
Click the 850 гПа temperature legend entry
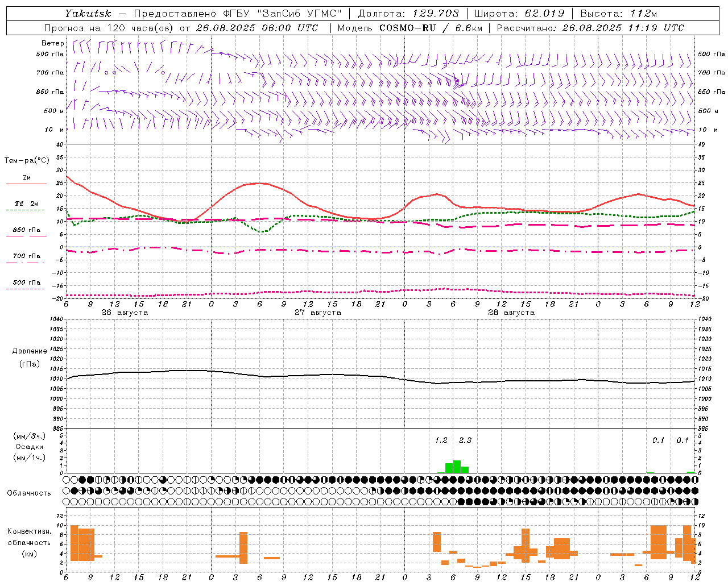(x=26, y=230)
